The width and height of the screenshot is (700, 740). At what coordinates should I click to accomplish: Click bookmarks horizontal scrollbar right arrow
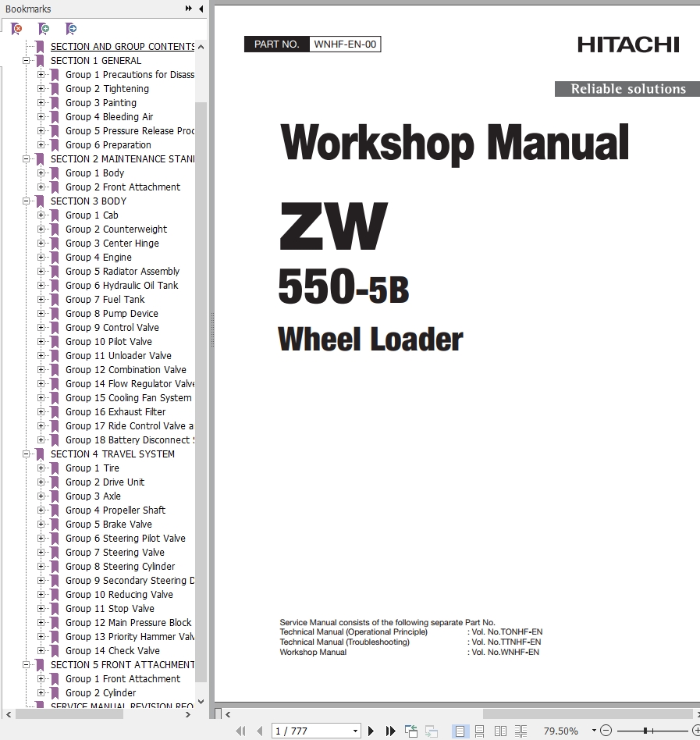tap(188, 714)
